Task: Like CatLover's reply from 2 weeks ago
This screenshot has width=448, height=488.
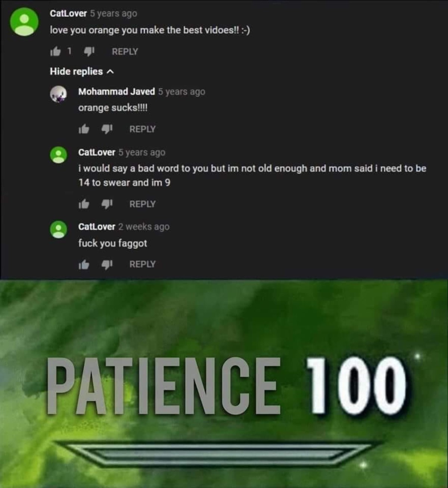Action: (x=84, y=264)
